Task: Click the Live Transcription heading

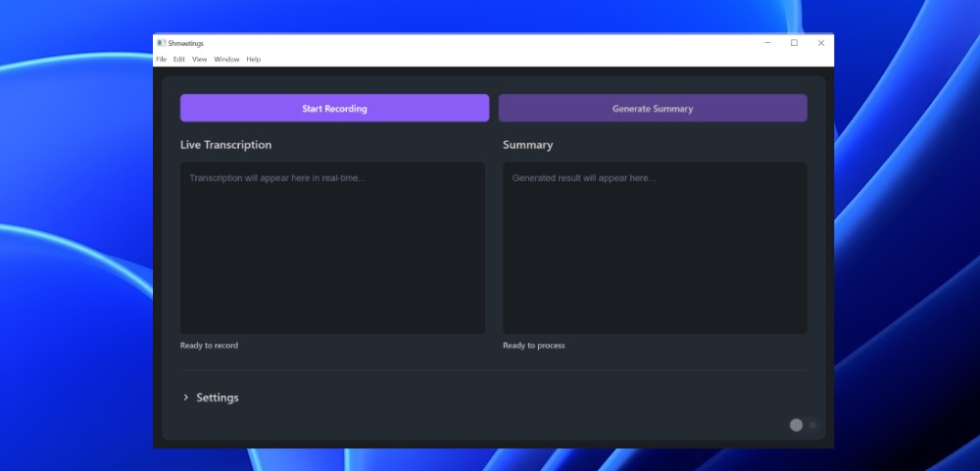Action: tap(226, 145)
